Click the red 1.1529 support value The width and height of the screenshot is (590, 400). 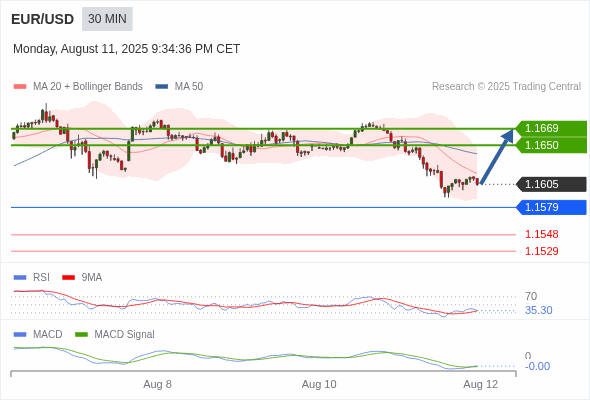(541, 251)
